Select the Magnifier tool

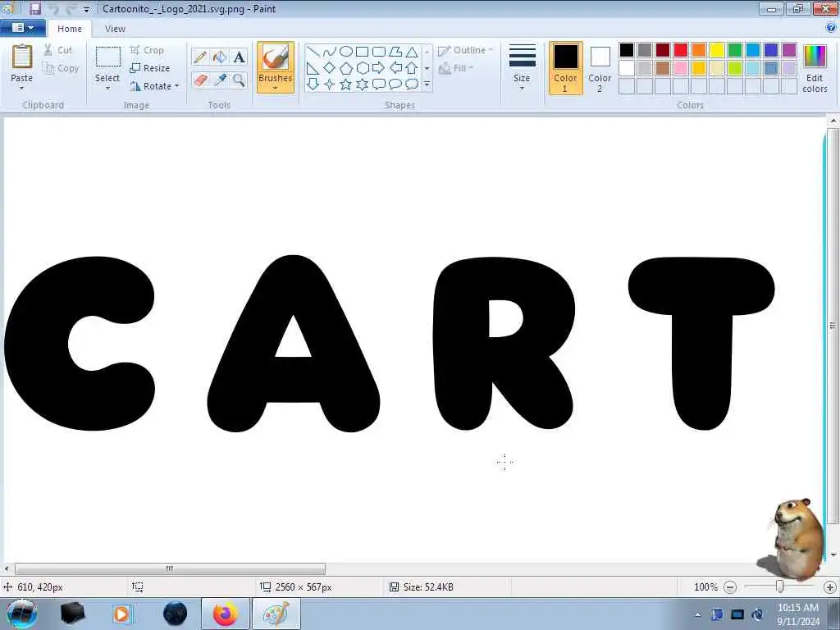(x=239, y=80)
